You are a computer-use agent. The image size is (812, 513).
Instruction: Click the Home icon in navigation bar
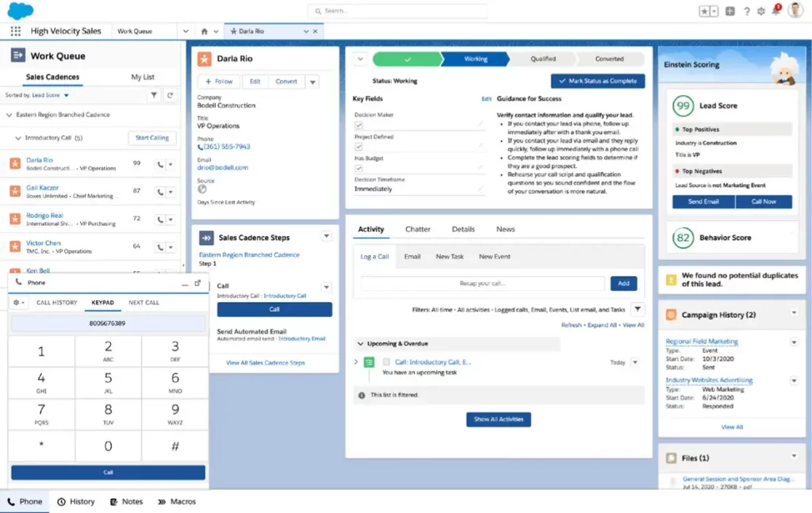(x=205, y=31)
